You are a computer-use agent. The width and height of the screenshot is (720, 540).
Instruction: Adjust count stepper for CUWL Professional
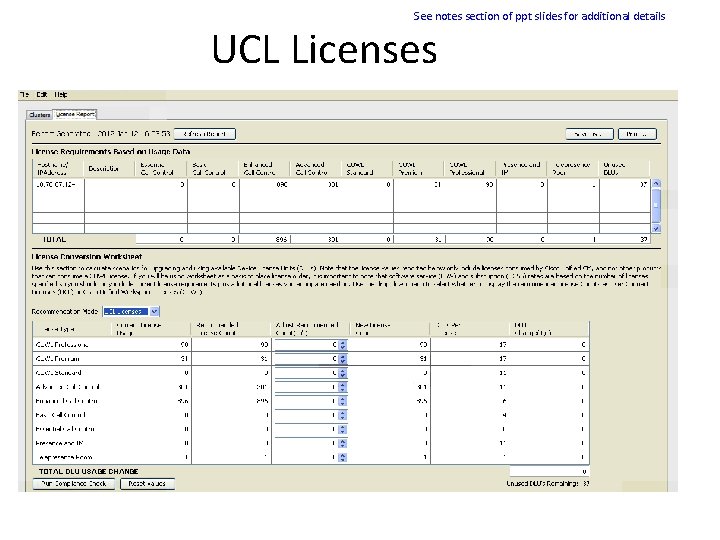coord(343,345)
